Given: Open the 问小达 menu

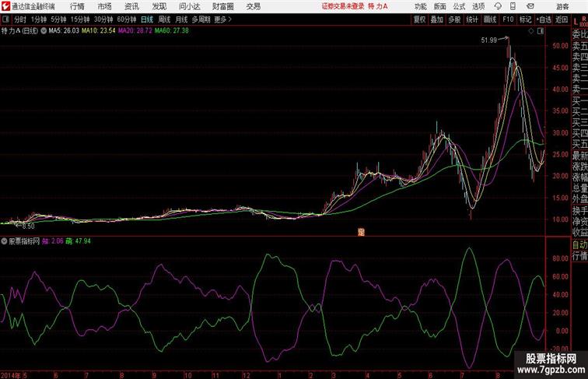Looking at the screenshot, I should point(189,6).
